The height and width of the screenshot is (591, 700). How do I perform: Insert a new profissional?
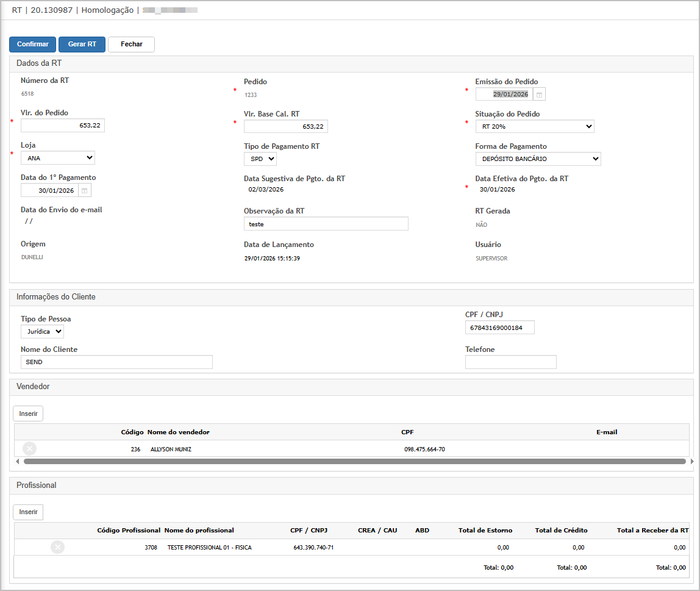[28, 512]
